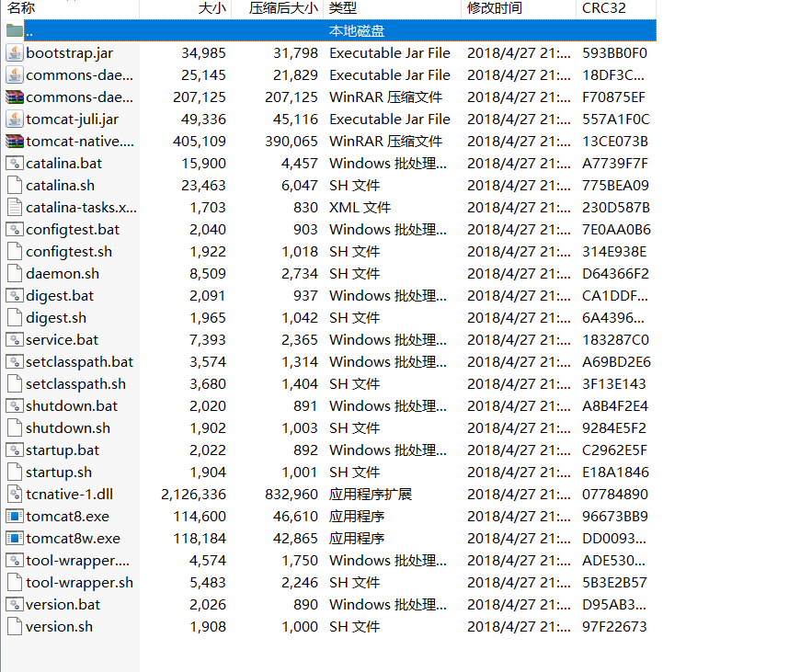
Task: Click the startup.sh file icon
Action: [x=15, y=472]
